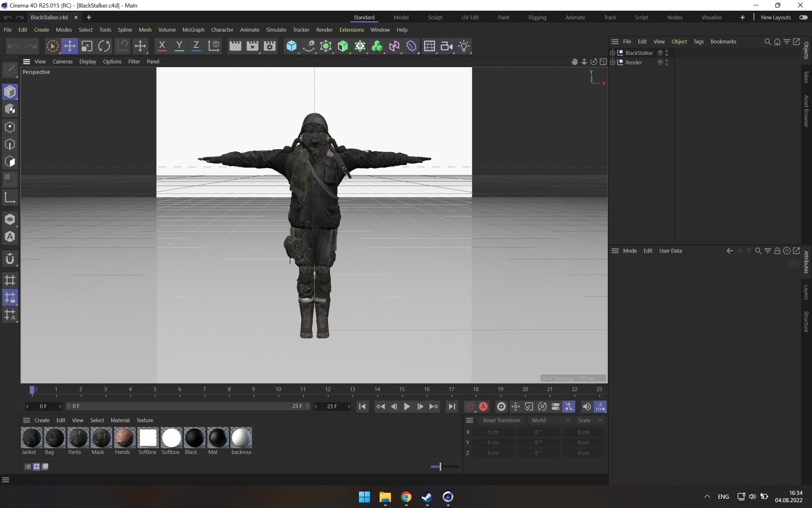
Task: Render to Picture Viewer
Action: point(252,46)
